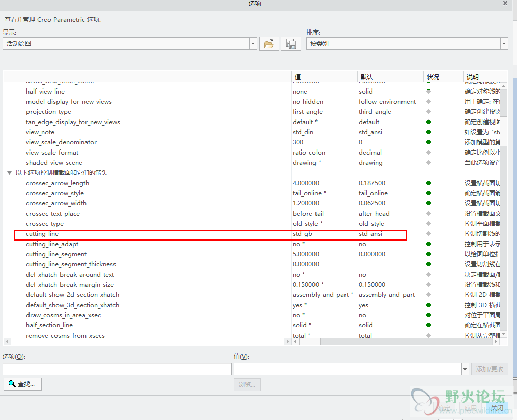Click the 默认 column header
Screen dimensions: 517x420
coord(390,77)
